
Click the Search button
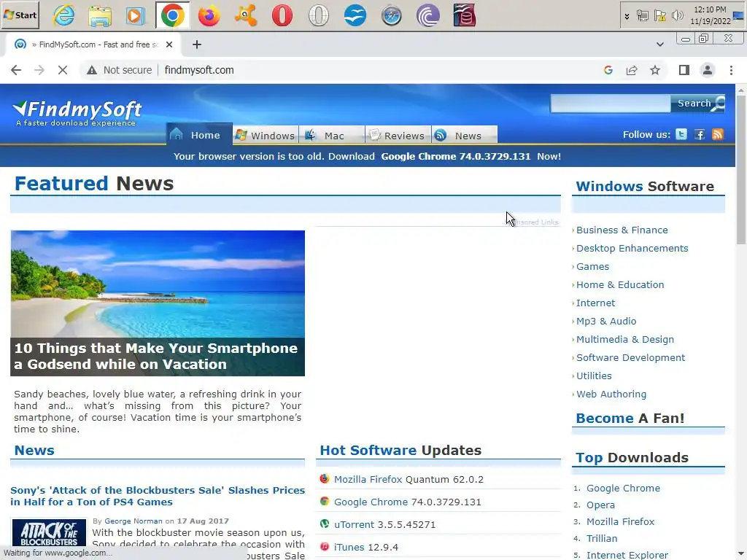tap(698, 104)
